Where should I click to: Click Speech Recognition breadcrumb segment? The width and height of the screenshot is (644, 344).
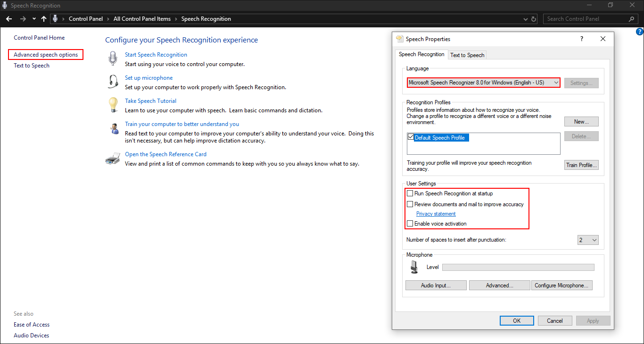[206, 19]
